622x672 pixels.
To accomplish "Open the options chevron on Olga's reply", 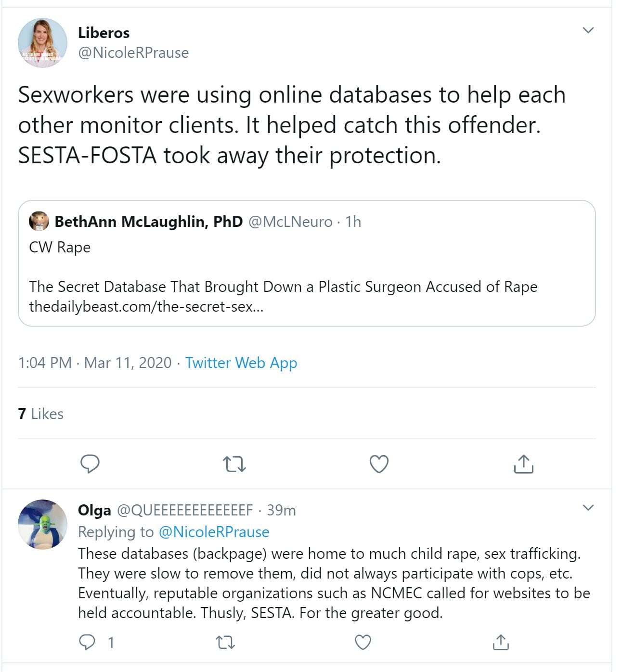I will (588, 507).
